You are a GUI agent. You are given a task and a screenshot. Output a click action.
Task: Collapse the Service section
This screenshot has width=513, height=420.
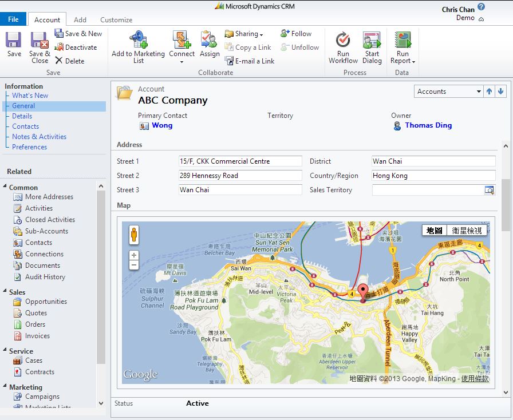tap(5, 350)
